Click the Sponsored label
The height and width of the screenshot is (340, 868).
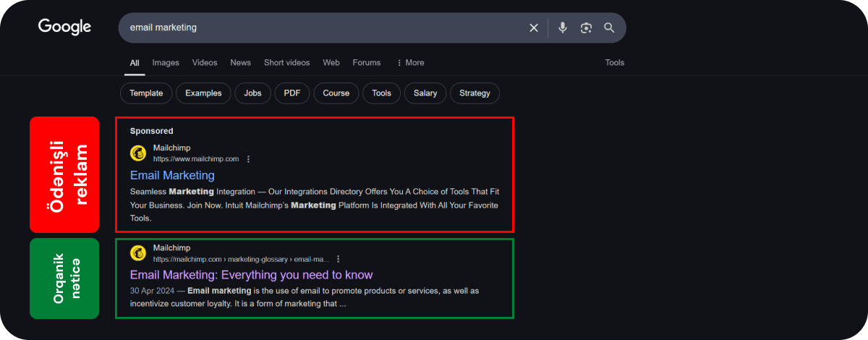[x=152, y=131]
